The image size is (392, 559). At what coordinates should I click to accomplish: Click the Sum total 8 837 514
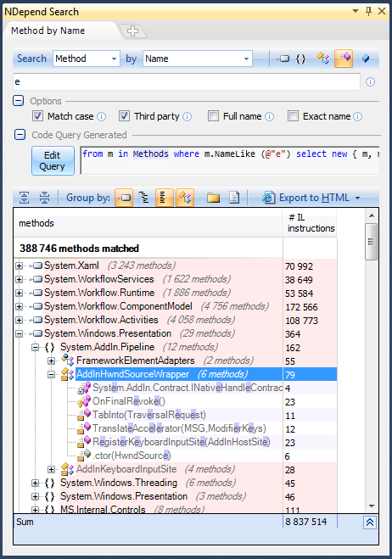pos(306,522)
